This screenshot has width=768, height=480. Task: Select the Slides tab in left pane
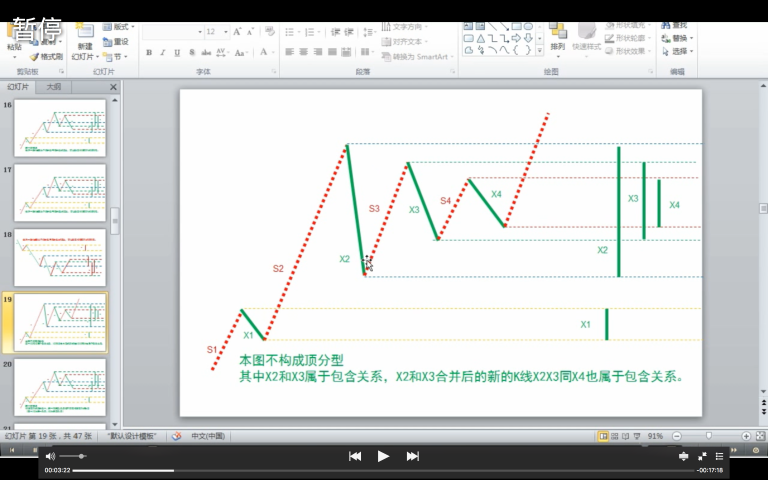point(17,87)
